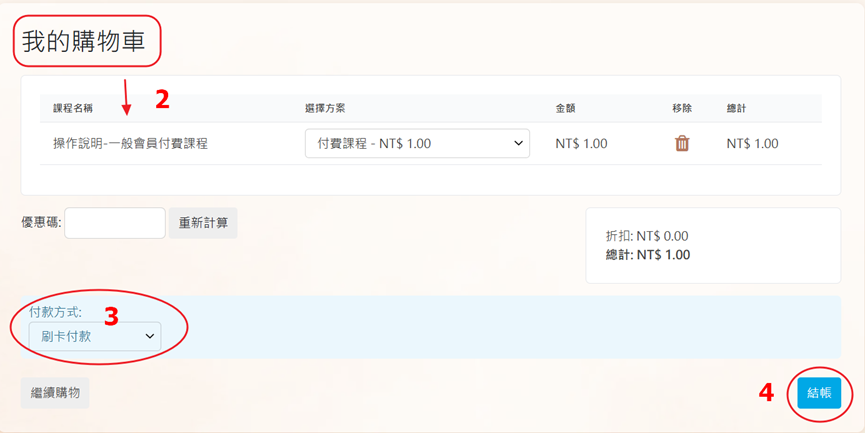Click the 移除 column header
The height and width of the screenshot is (433, 865).
(x=682, y=108)
